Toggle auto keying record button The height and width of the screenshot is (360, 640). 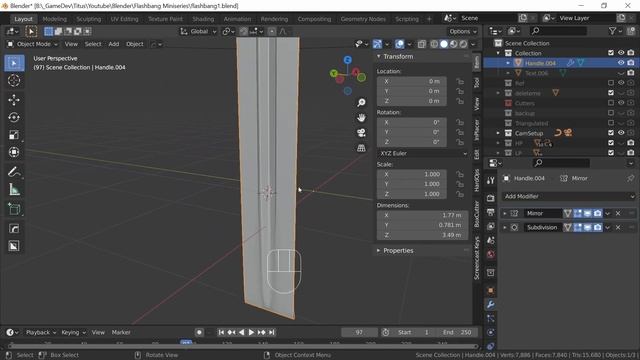coord(199,332)
